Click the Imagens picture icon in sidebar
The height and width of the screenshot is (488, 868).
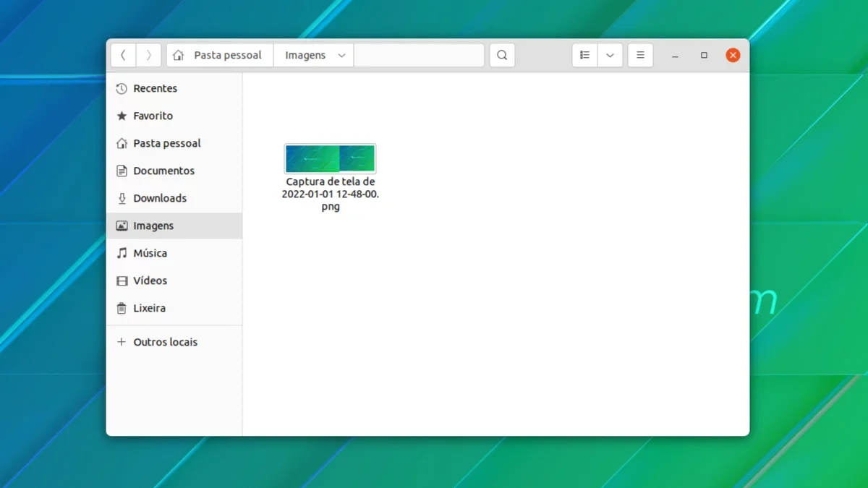coord(122,226)
